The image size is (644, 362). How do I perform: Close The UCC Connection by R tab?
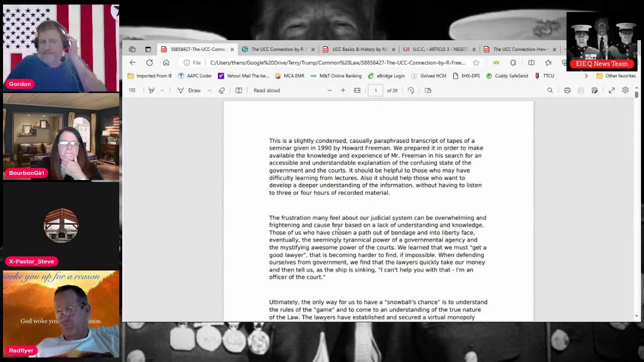(x=313, y=49)
